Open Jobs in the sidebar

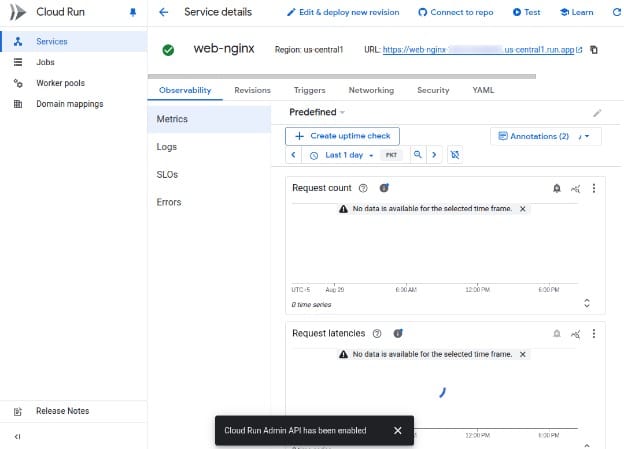[x=74, y=62]
